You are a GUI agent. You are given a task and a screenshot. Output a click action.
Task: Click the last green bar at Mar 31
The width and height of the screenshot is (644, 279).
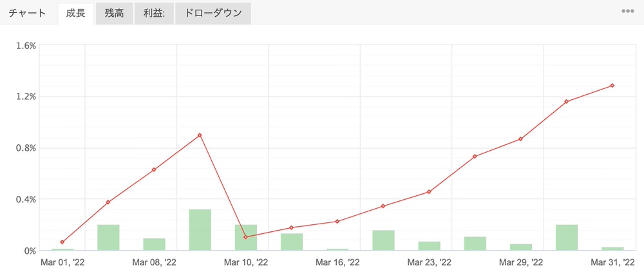pyautogui.click(x=612, y=248)
